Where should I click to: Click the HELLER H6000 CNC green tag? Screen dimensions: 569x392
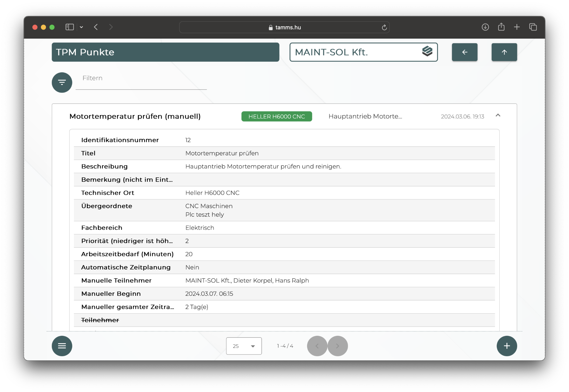(276, 116)
